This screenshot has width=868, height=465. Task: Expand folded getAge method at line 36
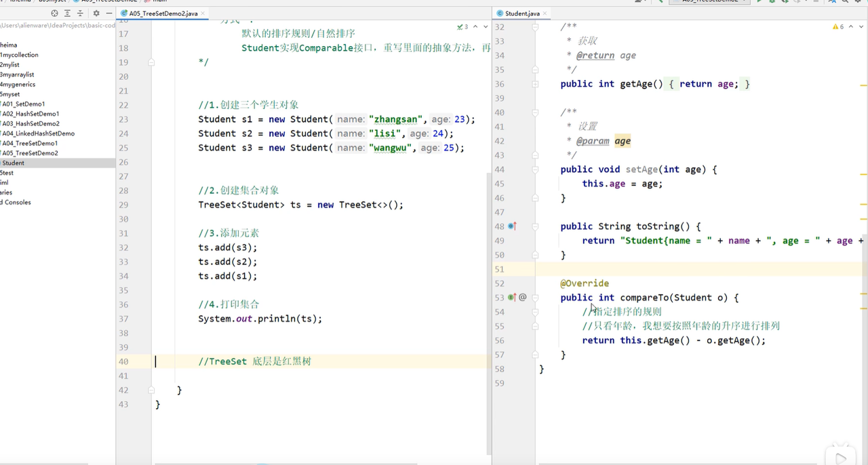pyautogui.click(x=535, y=84)
